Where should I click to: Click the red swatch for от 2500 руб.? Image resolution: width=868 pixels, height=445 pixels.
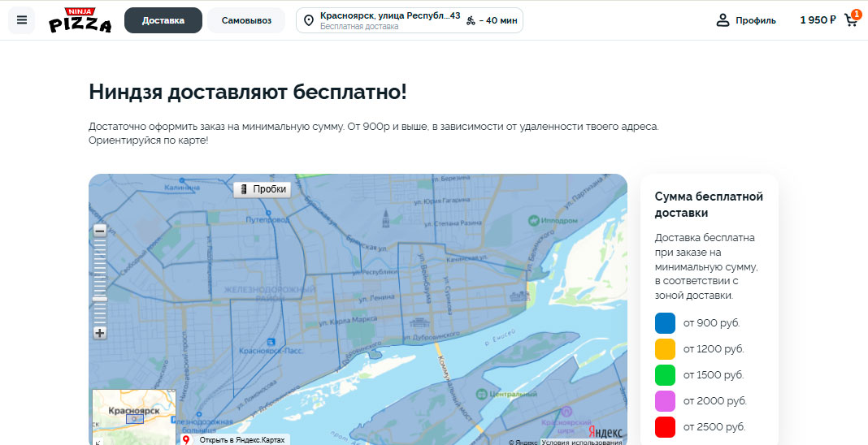coord(665,427)
